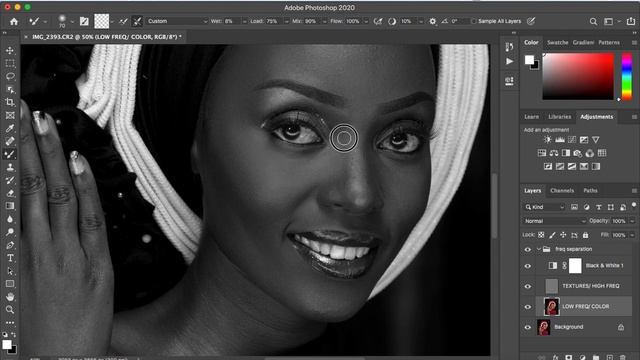Pick a color in the red color field
The image size is (640, 360).
point(578,76)
